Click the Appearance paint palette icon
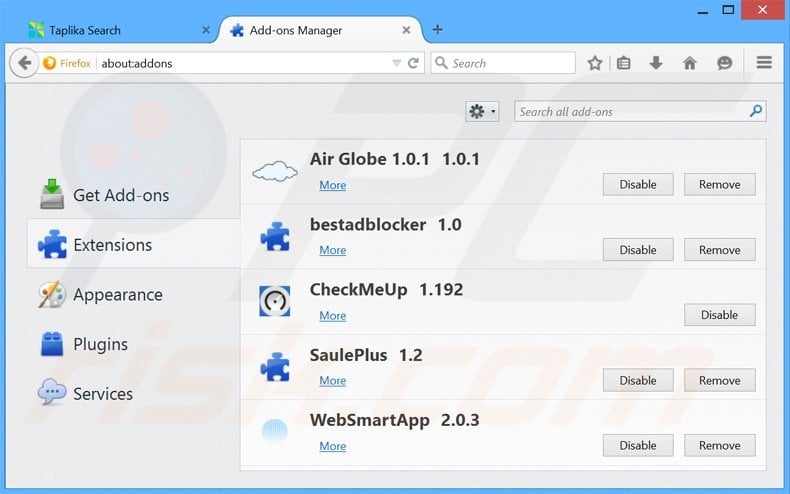 click(x=52, y=294)
